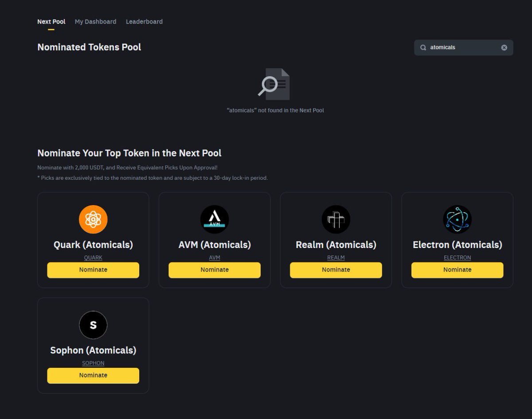
Task: Click the 'Sophon (Atomicals)' card title
Action: click(x=93, y=351)
